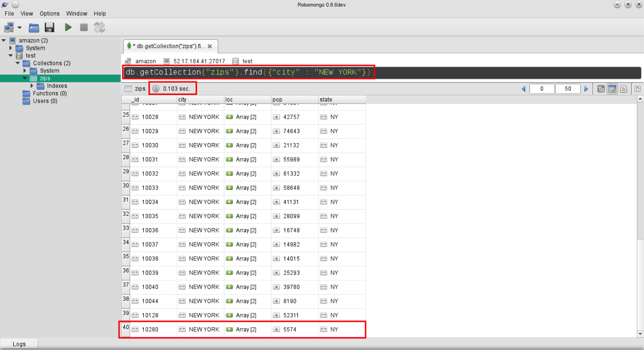Viewport: 644px width, 350px height.
Task: Click the Robomongo app icon in title bar
Action: tap(5, 4)
